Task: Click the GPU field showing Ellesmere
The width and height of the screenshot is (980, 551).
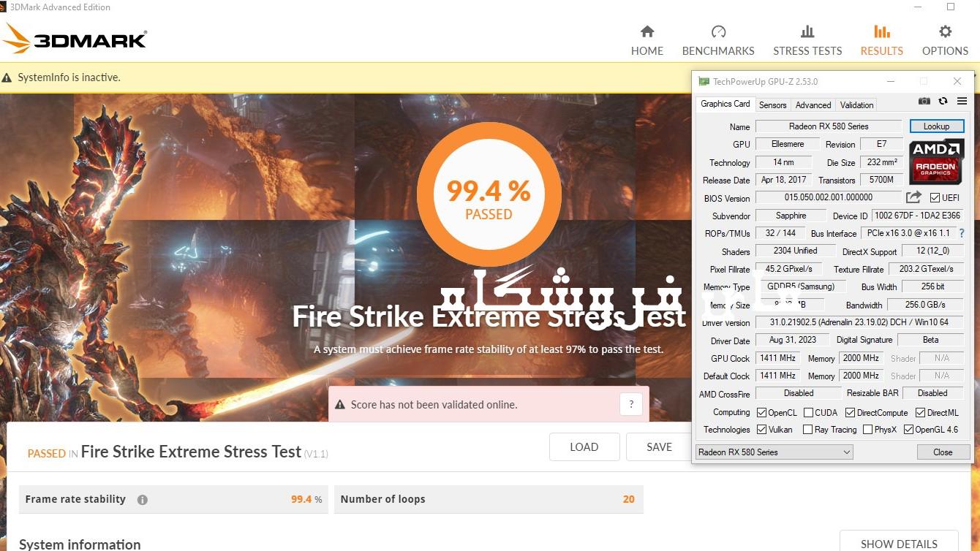Action: [788, 144]
